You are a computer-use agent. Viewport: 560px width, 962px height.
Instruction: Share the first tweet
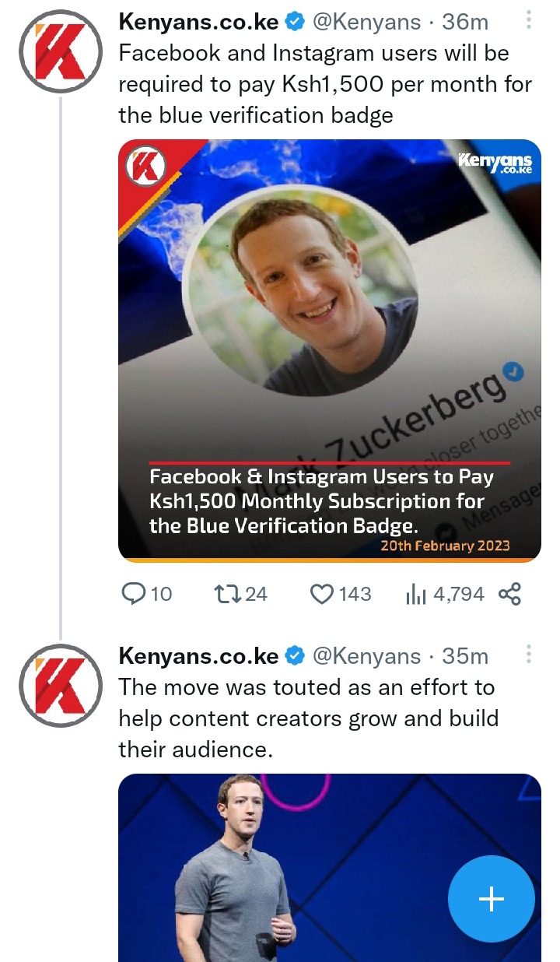[509, 595]
